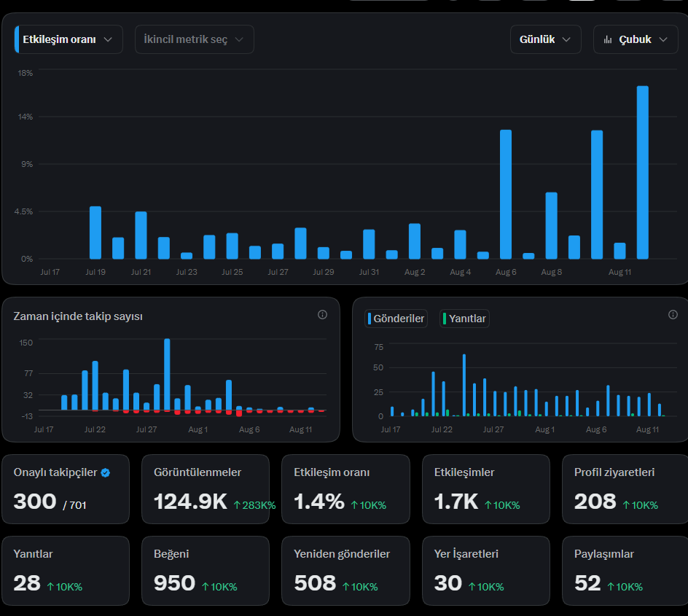The height and width of the screenshot is (616, 688).
Task: Open the Yeniden gönderiler stat card
Action: (345, 571)
